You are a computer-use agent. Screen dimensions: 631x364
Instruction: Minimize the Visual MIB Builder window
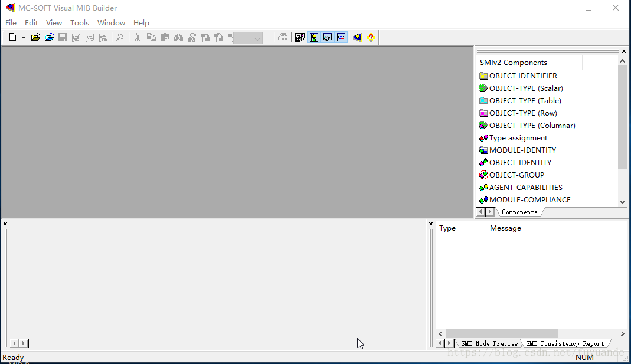click(x=562, y=8)
